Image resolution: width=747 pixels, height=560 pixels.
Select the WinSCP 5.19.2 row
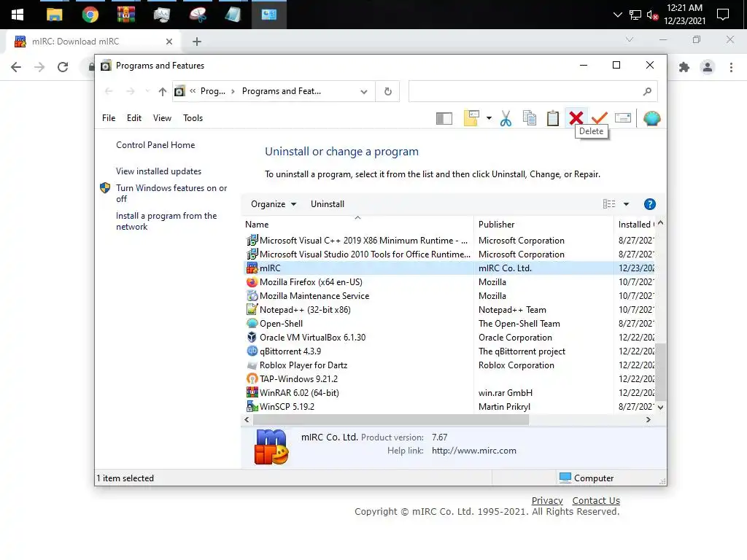pyautogui.click(x=449, y=407)
